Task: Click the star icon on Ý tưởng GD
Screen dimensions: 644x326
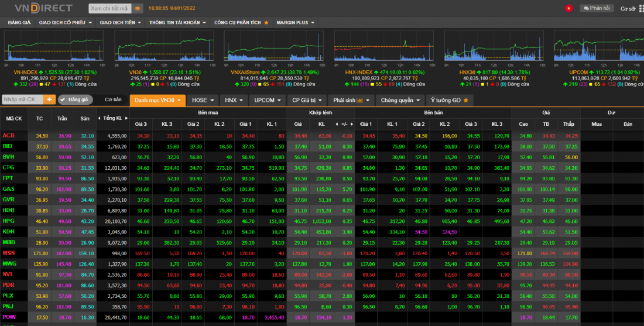Action: pyautogui.click(x=466, y=100)
